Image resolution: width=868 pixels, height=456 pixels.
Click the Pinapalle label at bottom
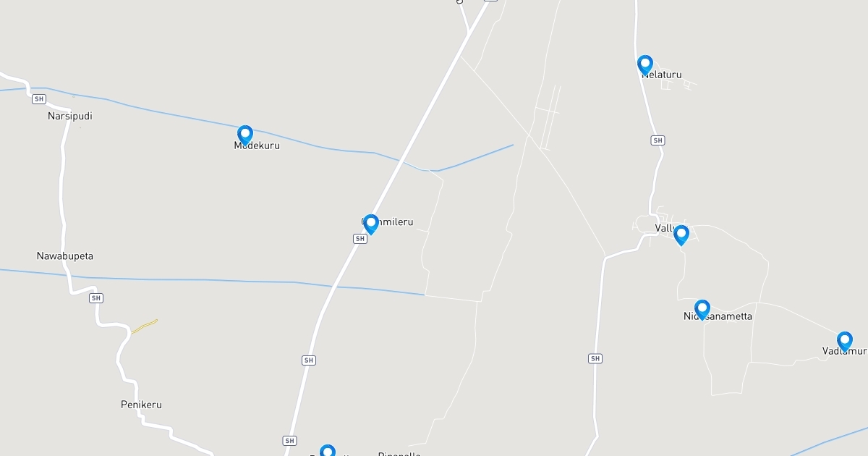[399, 454]
